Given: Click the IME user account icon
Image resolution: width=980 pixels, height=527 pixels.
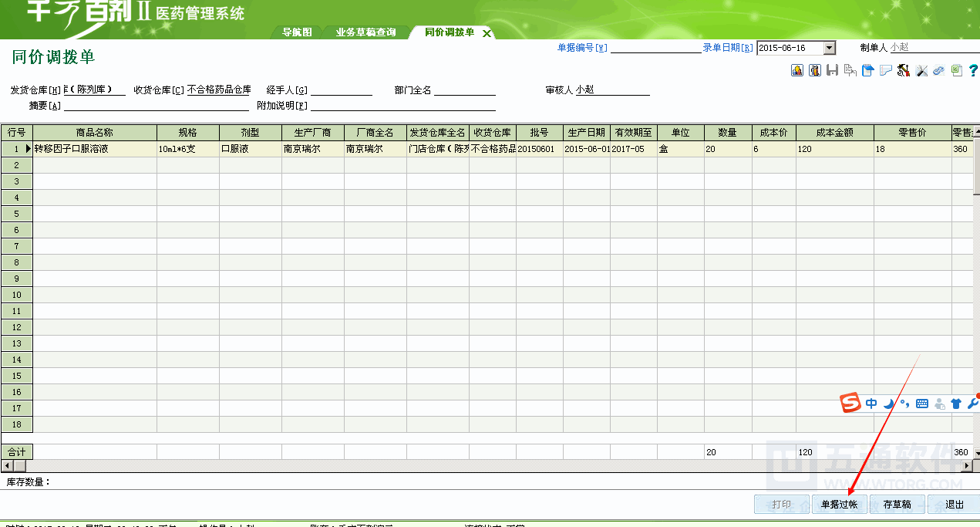Looking at the screenshot, I should (x=940, y=404).
